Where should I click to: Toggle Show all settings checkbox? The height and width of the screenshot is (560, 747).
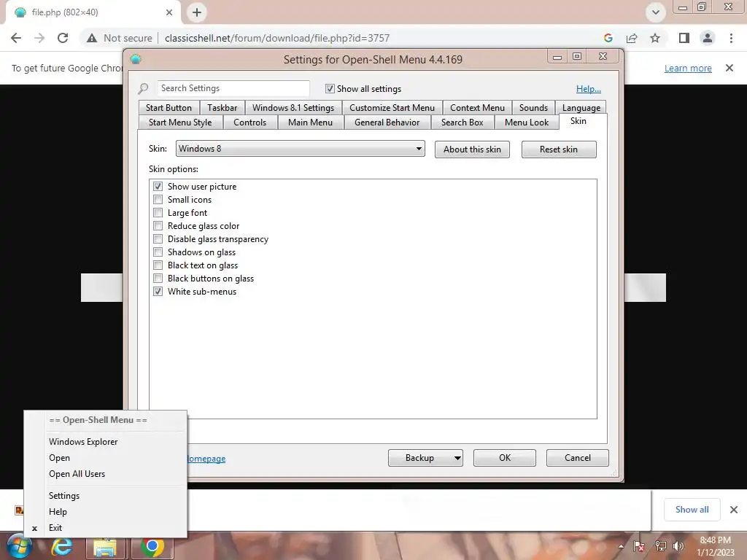[330, 88]
